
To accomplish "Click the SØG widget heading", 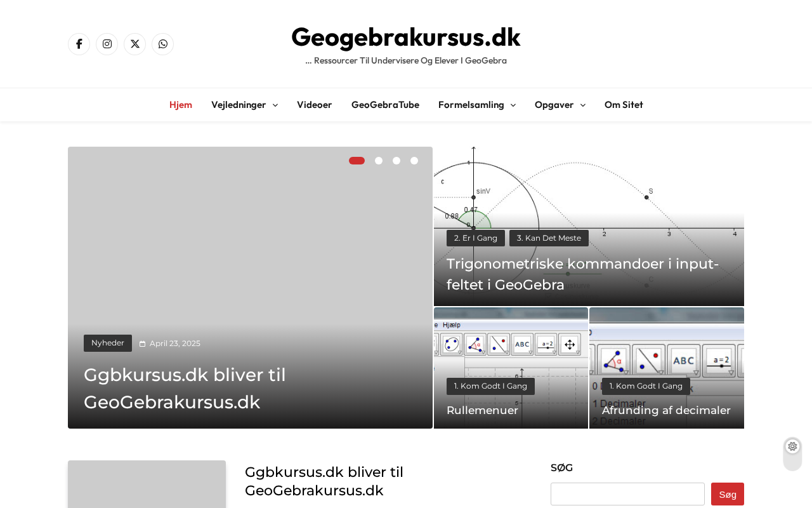I will point(561,468).
